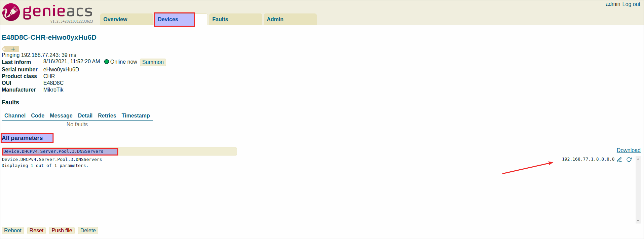
Task: Select the Detail column header
Action: [x=85, y=116]
